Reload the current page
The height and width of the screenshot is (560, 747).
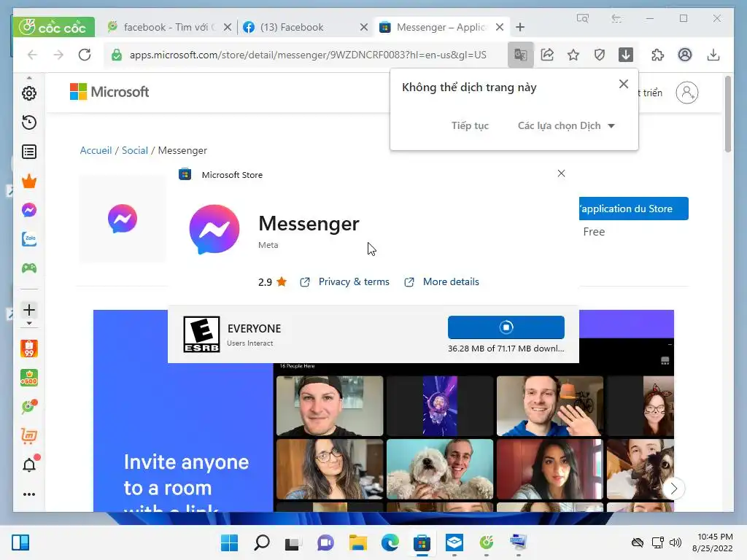(85, 55)
